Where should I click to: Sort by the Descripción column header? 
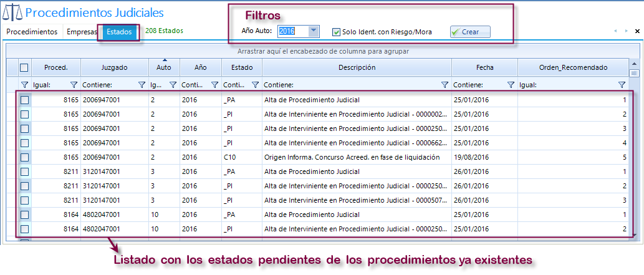[357, 67]
